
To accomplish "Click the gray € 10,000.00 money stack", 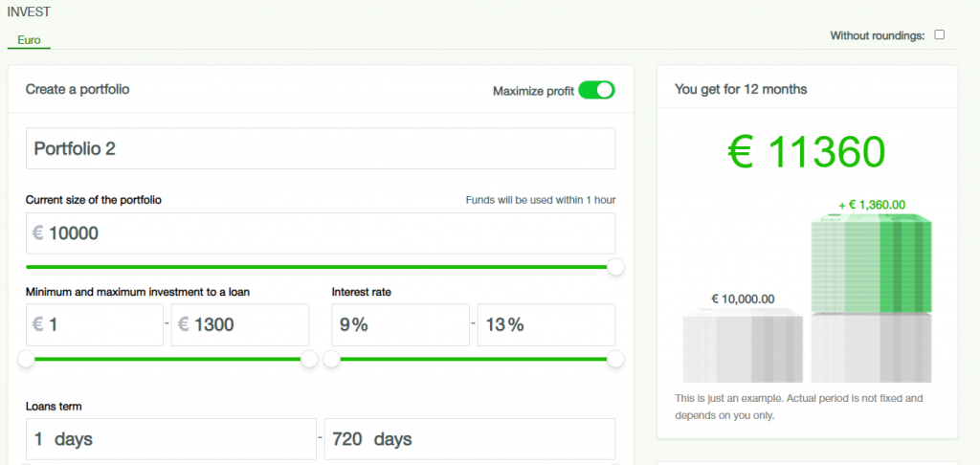I will 743,346.
